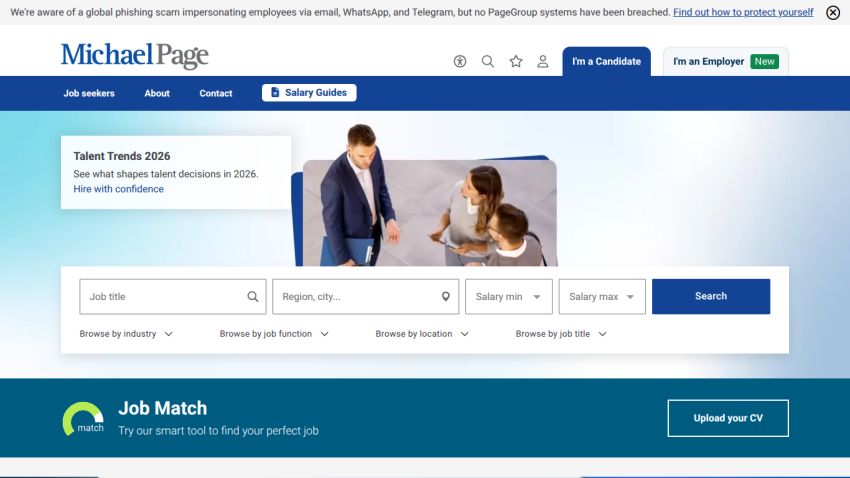Click the Michael Page logo
The image size is (850, 478).
click(x=134, y=55)
